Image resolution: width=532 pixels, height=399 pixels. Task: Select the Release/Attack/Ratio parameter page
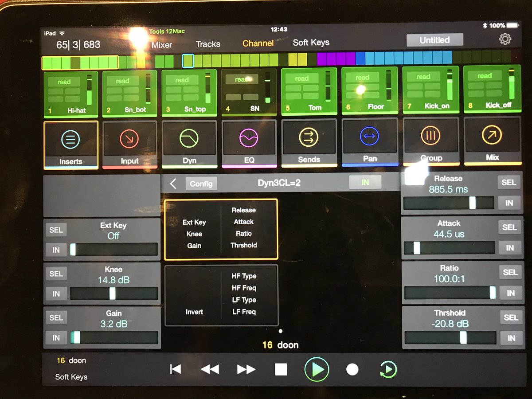(x=221, y=229)
